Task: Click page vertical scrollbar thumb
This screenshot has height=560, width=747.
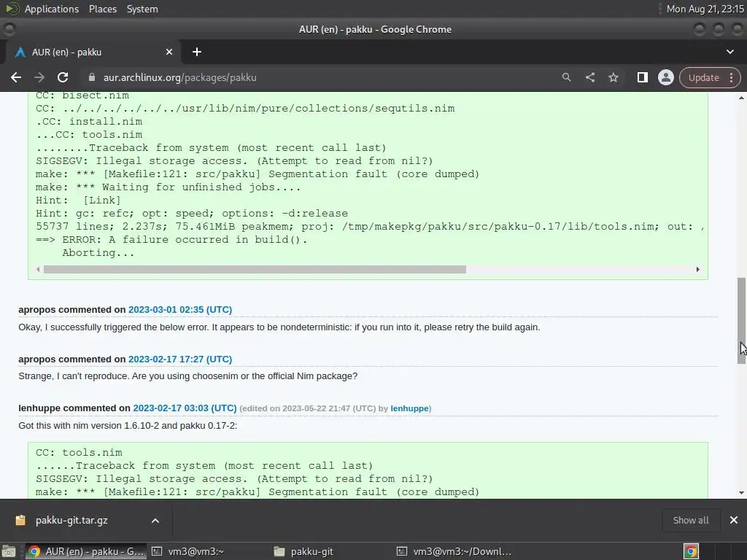Action: (741, 321)
